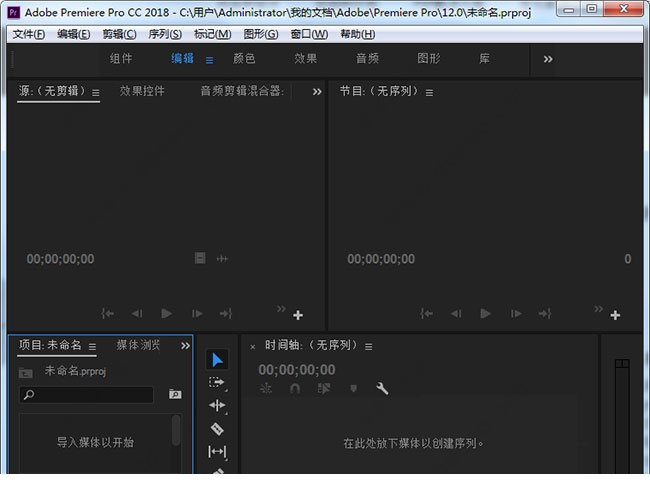
Task: Go to Out point in Program monitor
Action: point(545,314)
